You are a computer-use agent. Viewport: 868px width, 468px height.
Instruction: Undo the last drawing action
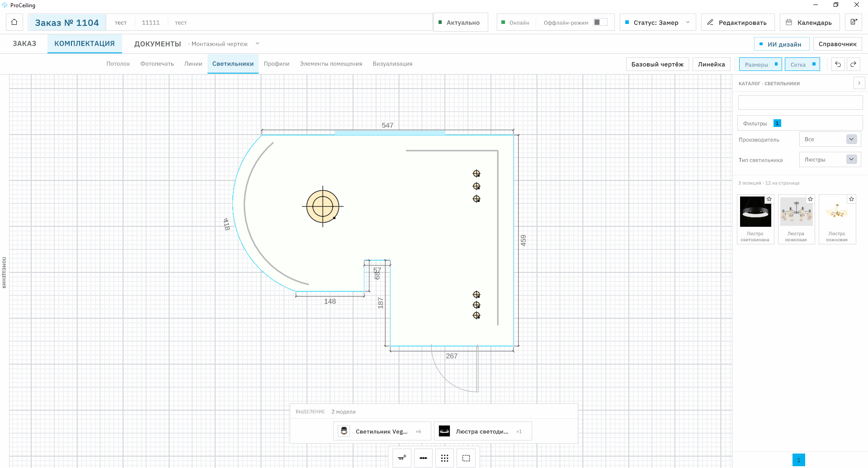838,64
